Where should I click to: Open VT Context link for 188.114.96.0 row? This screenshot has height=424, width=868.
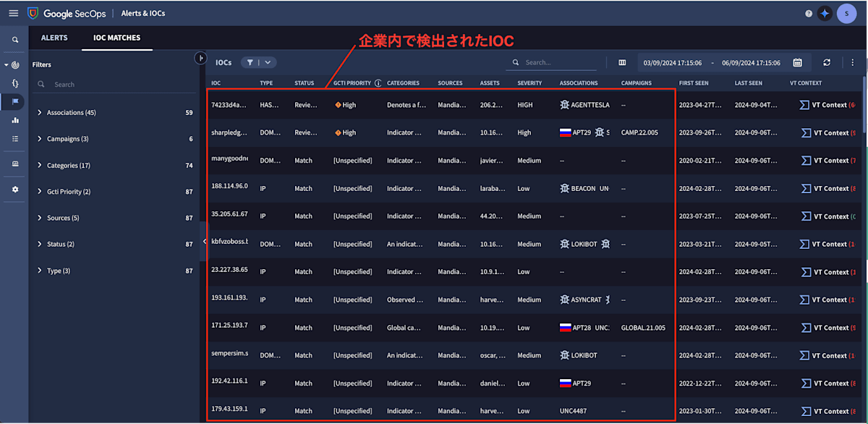tap(827, 189)
